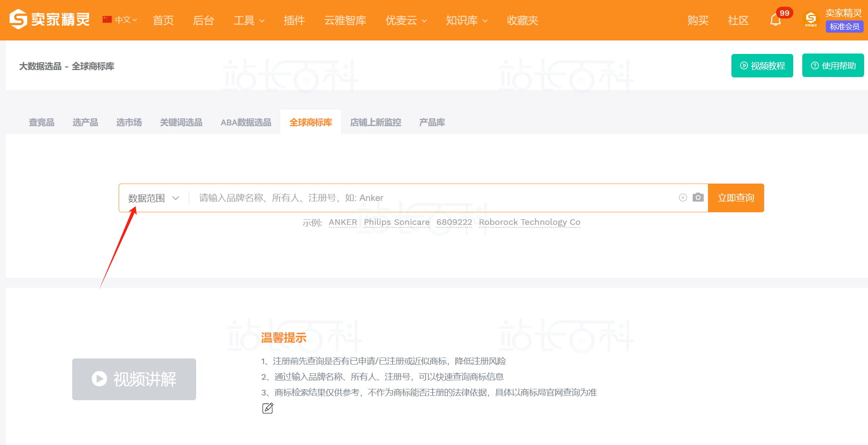Expand the 优麦云 dropdown menu
Image resolution: width=868 pixels, height=445 pixels.
[406, 20]
